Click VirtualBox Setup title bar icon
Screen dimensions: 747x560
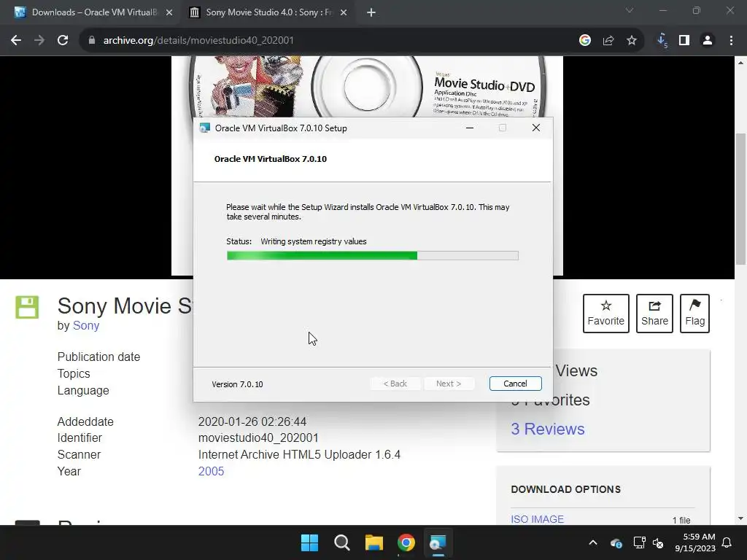(x=205, y=128)
